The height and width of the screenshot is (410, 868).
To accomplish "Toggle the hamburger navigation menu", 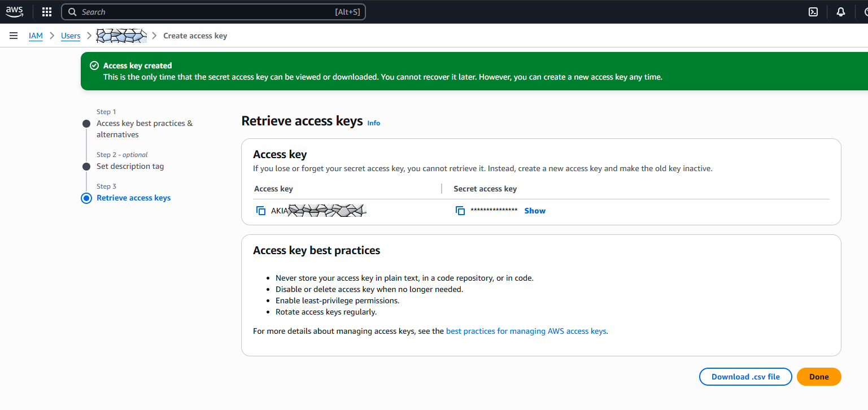I will click(14, 36).
